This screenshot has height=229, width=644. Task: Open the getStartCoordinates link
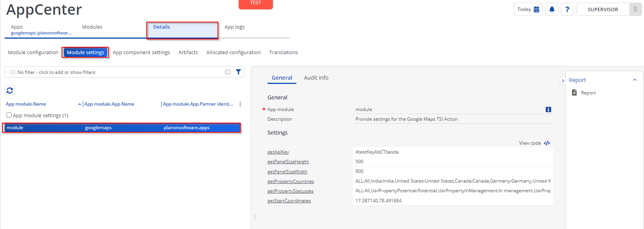(289, 201)
